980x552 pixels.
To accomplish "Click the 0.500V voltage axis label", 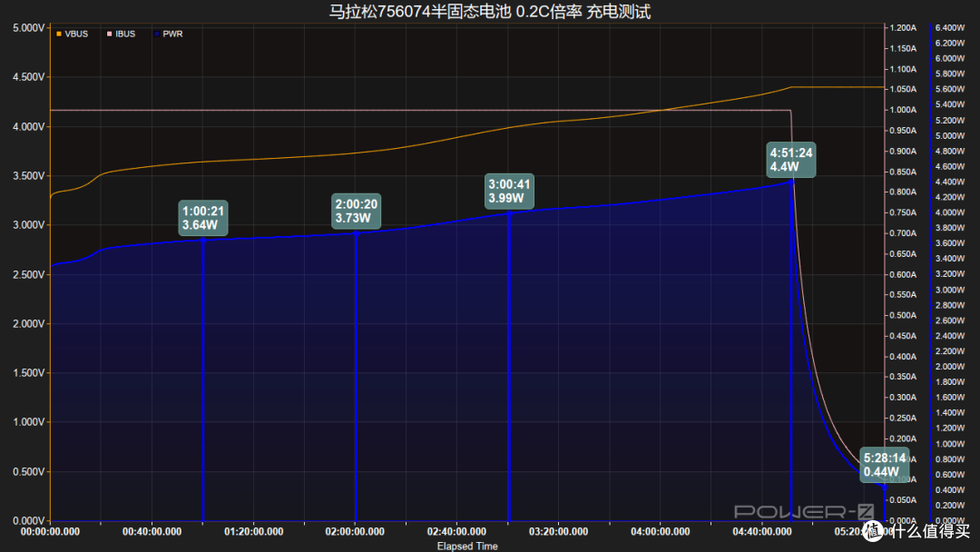I will click(29, 471).
